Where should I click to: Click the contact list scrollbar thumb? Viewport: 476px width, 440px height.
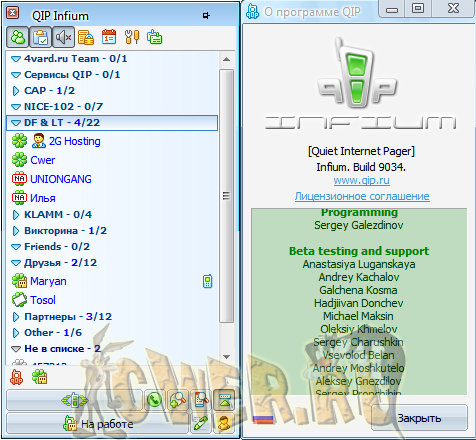point(226,196)
